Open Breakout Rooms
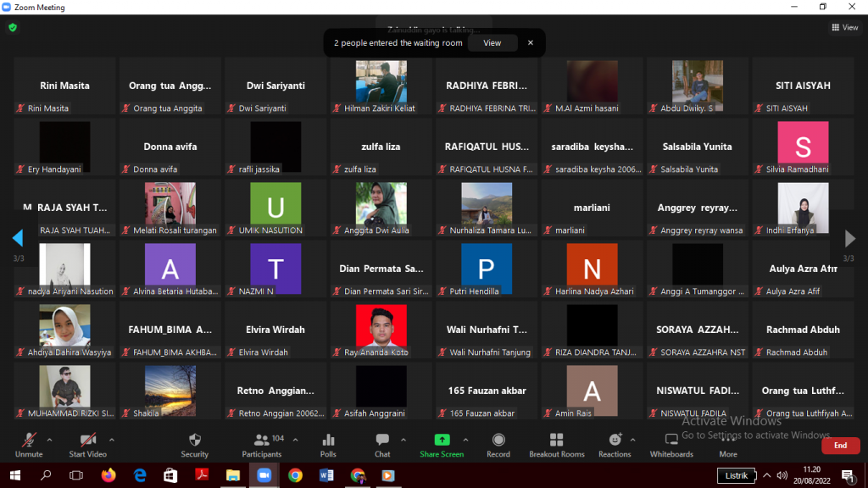The height and width of the screenshot is (488, 868). coord(556,445)
